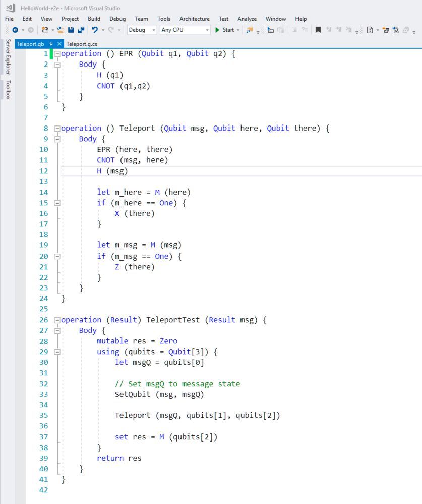Click the Save icon

click(x=71, y=30)
